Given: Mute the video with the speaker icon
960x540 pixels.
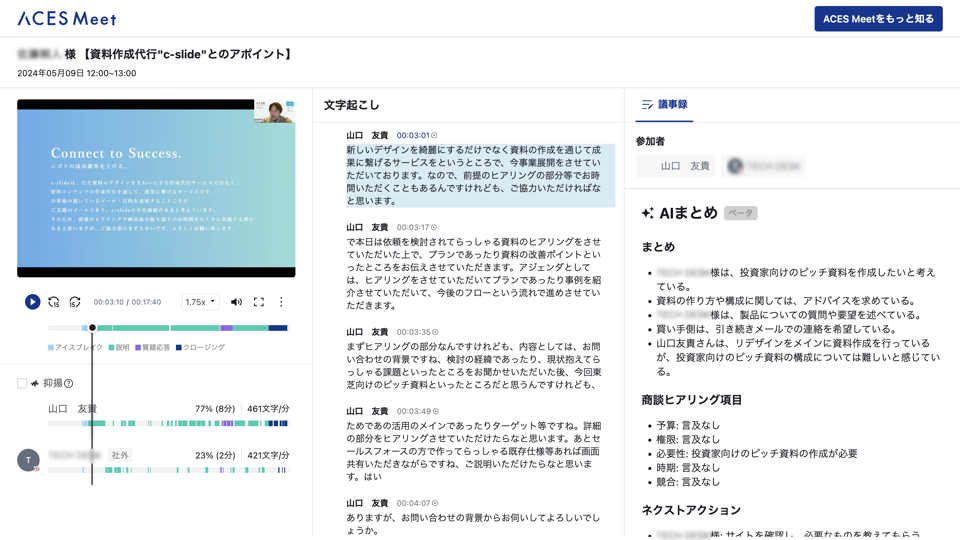Looking at the screenshot, I should (236, 302).
